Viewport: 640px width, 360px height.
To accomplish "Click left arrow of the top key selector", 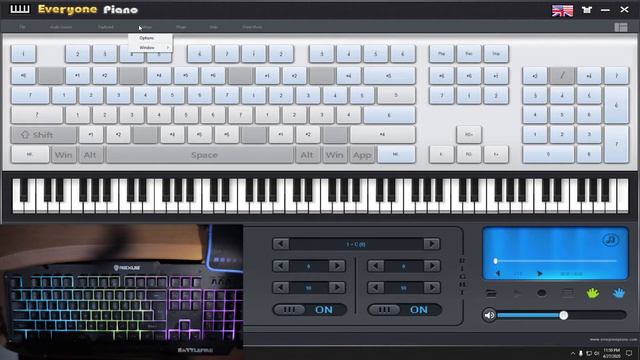I will click(x=280, y=244).
